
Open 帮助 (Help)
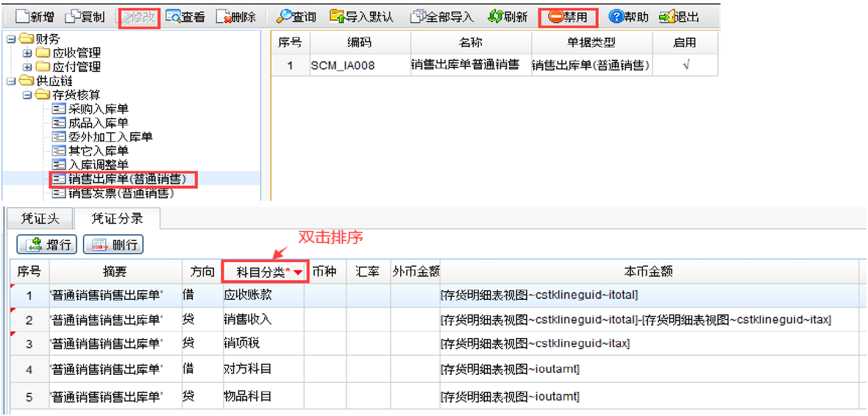tap(628, 17)
